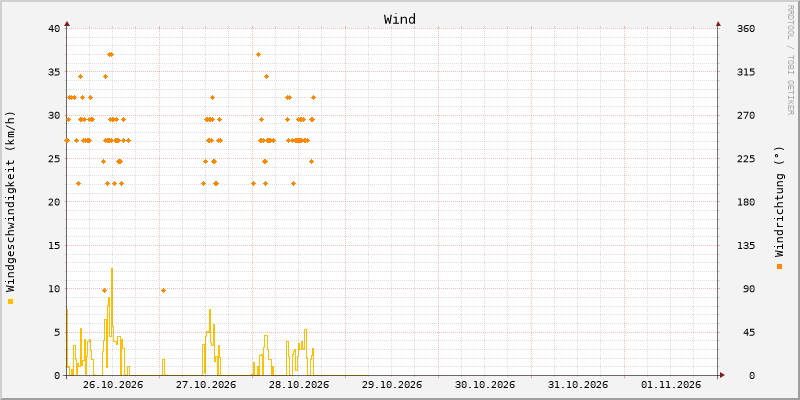Image resolution: width=800 pixels, height=400 pixels.
Task: Click left axis value 40
Action: tap(55, 28)
